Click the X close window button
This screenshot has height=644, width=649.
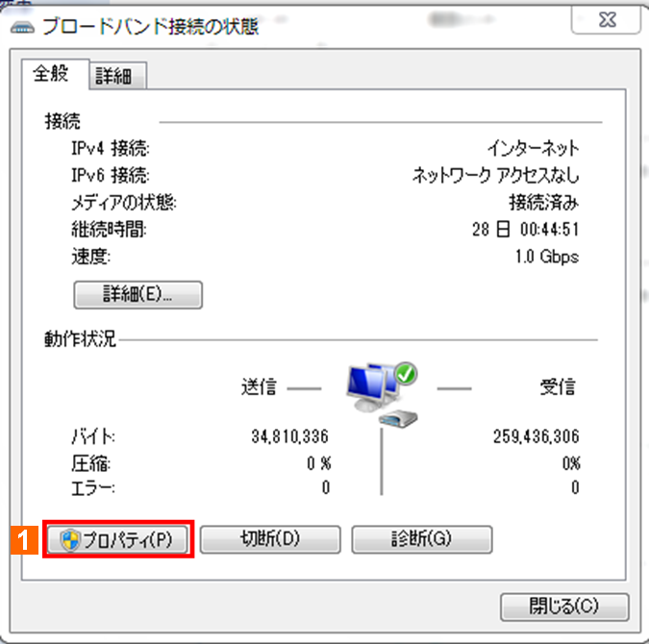[x=607, y=20]
